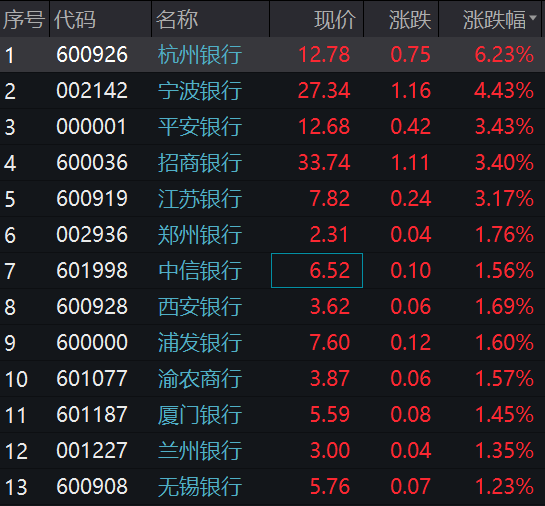Open stock 渝农商行
The width and height of the screenshot is (545, 506).
pos(200,379)
